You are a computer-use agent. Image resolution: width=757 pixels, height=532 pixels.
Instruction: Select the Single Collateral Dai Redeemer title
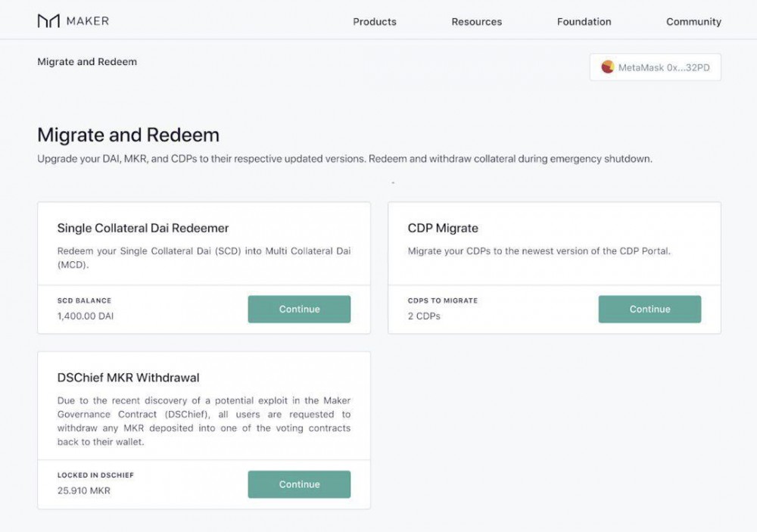point(143,228)
